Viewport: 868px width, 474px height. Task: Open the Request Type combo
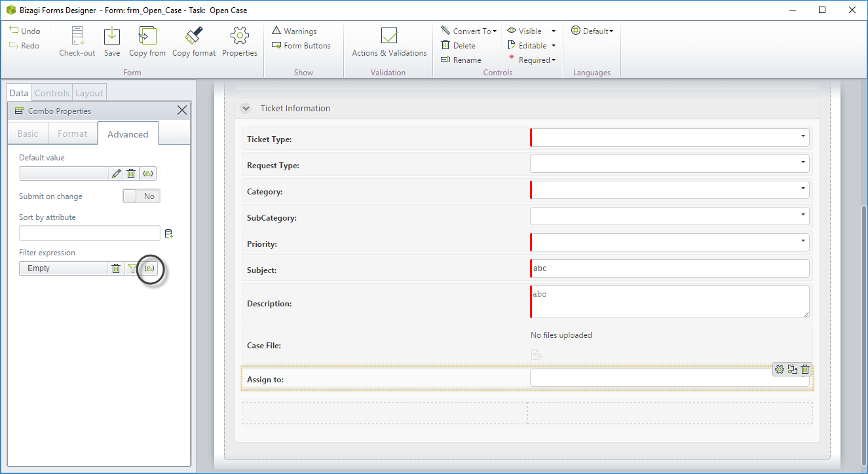pyautogui.click(x=670, y=164)
